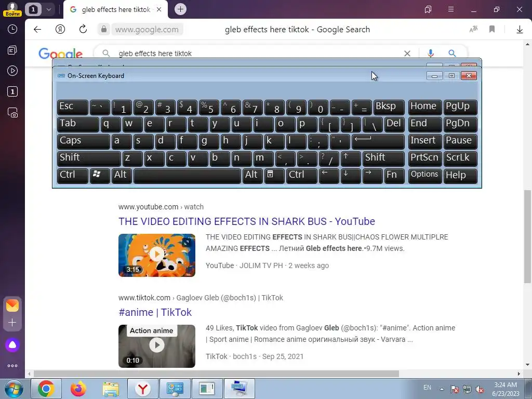The height and width of the screenshot is (399, 532).
Task: Add a sidebar item with plus icon
Action: [x=12, y=322]
